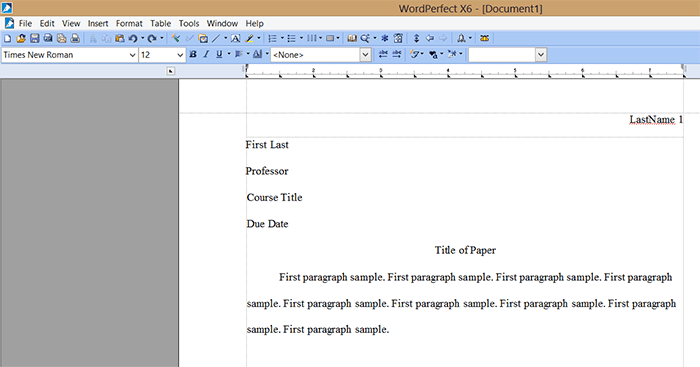This screenshot has height=367, width=700.
Task: Open the File menu
Action: 25,23
